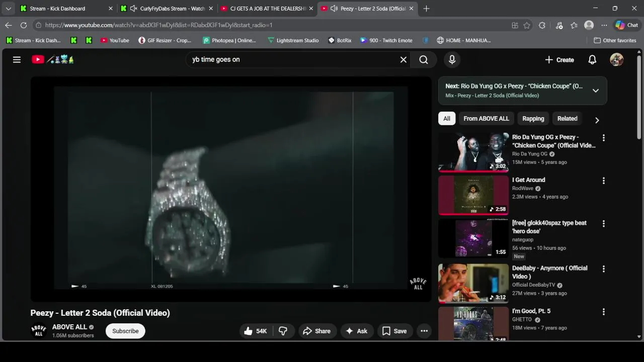Select the All filter chip

click(x=447, y=119)
